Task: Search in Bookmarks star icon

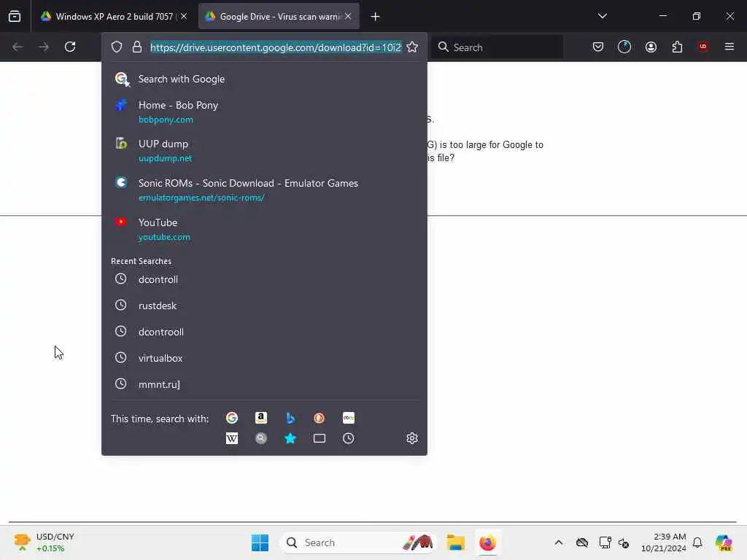Action: tap(290, 438)
